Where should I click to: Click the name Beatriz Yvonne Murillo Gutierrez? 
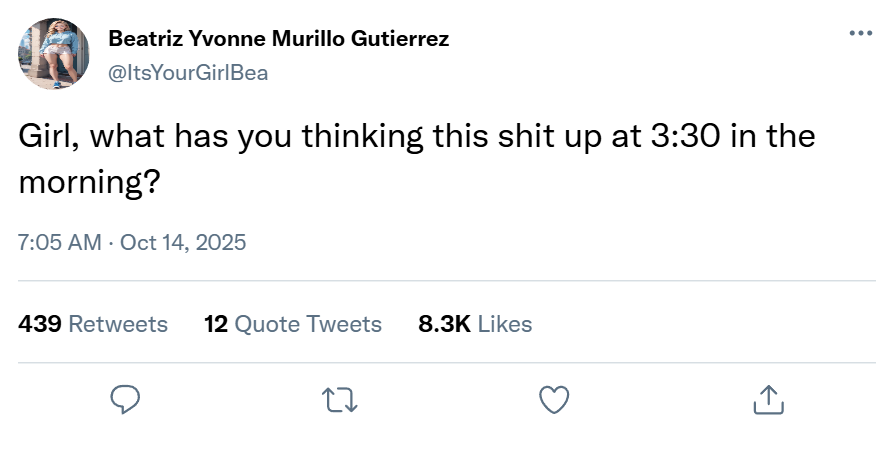pyautogui.click(x=278, y=39)
